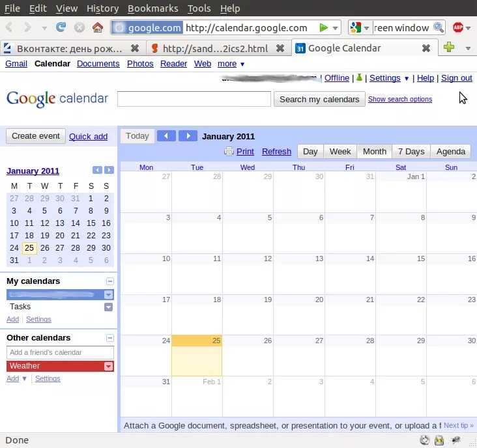Open the File menu
The width and height of the screenshot is (477, 448).
click(12, 8)
